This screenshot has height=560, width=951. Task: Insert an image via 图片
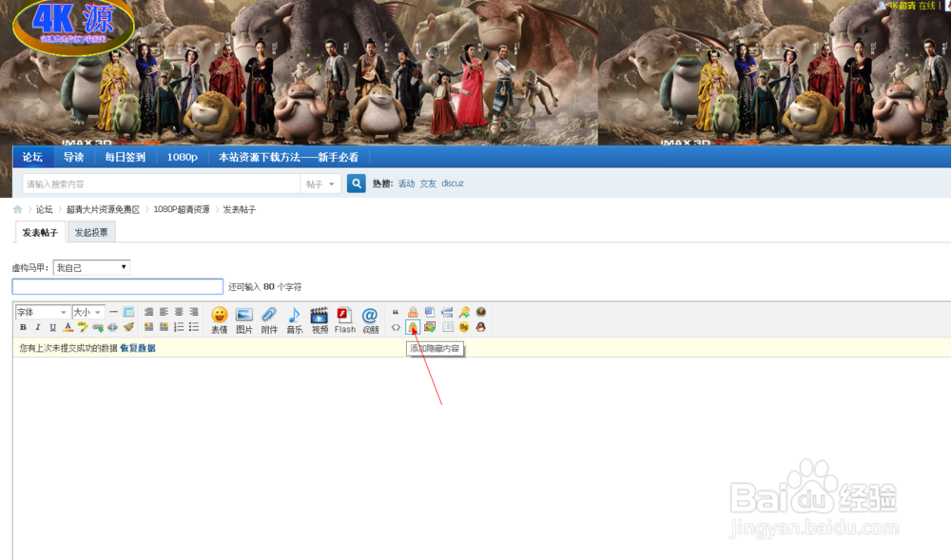(243, 320)
